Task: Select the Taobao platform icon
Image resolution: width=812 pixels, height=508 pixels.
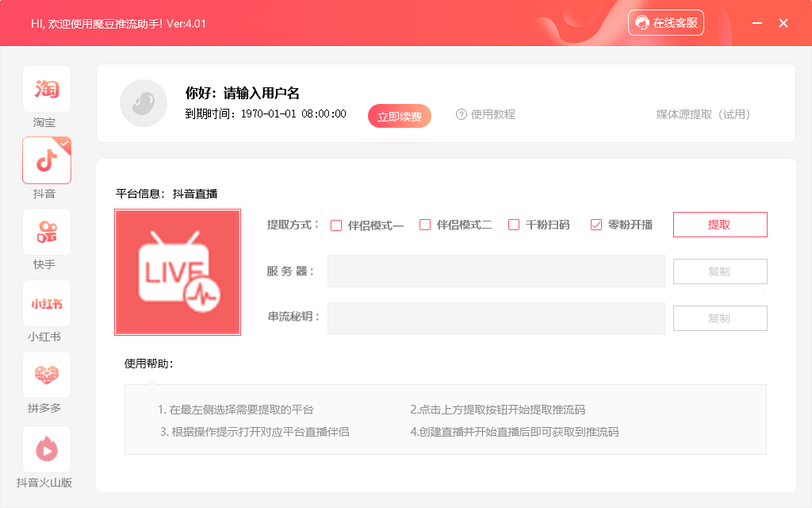Action: pos(46,89)
